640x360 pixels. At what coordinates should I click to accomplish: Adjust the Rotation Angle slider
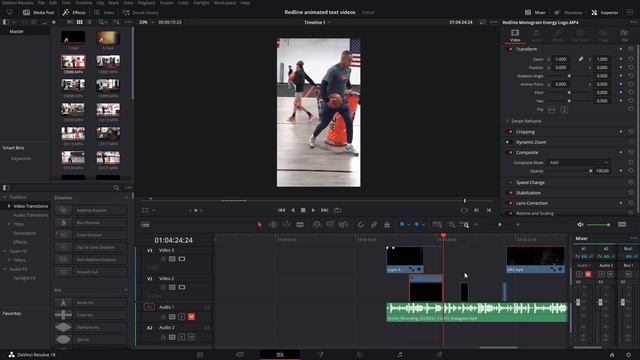(x=569, y=76)
